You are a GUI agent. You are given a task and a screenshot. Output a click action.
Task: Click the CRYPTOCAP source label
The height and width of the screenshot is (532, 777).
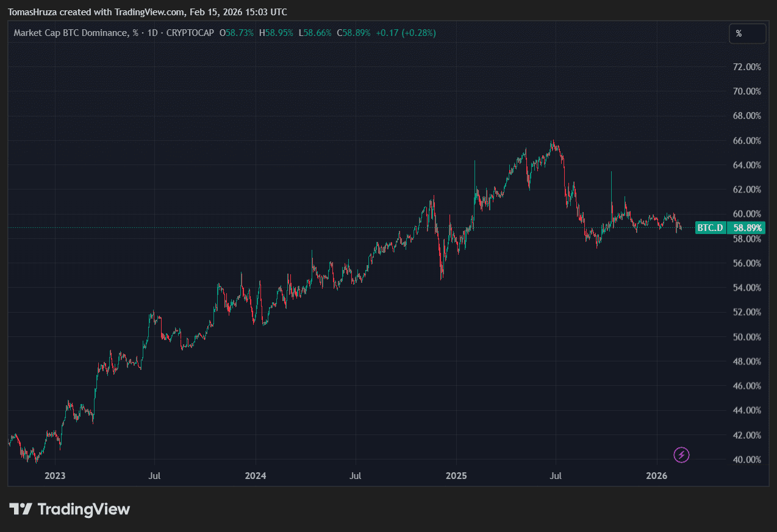(190, 33)
